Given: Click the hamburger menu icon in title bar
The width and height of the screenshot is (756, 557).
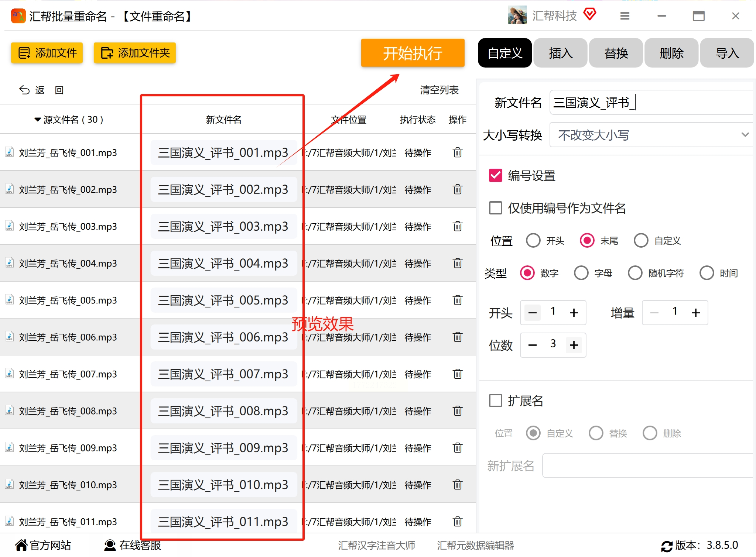Looking at the screenshot, I should [625, 16].
